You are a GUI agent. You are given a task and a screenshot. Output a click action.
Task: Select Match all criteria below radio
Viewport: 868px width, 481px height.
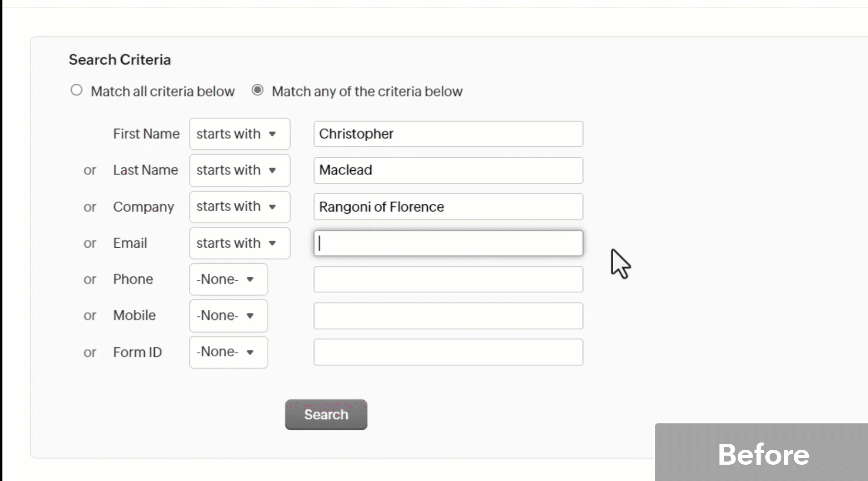(76, 90)
